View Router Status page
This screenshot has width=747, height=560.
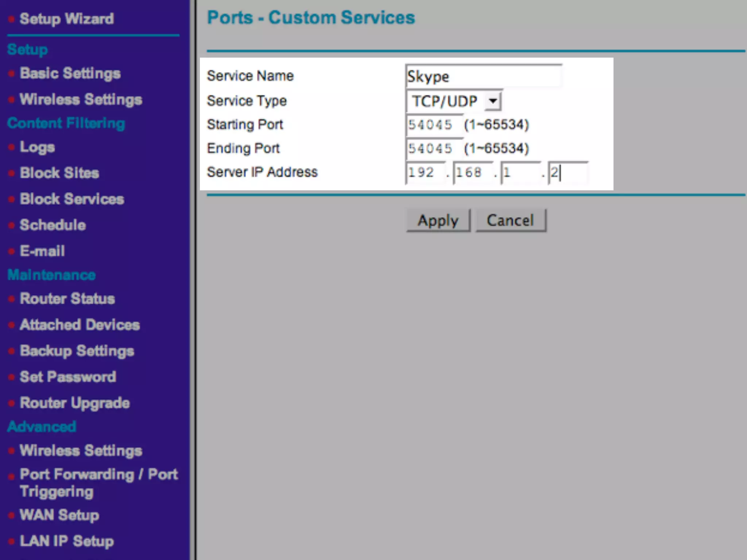point(67,299)
